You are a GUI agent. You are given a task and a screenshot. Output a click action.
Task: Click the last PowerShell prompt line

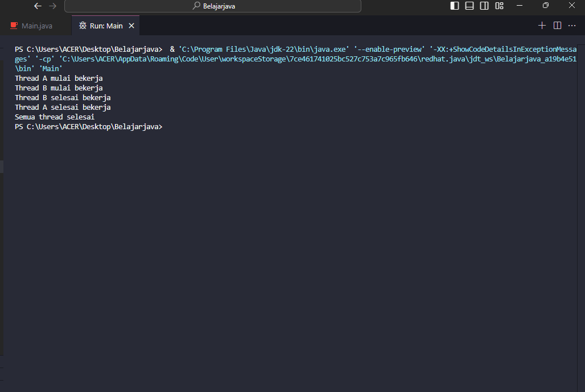click(89, 127)
